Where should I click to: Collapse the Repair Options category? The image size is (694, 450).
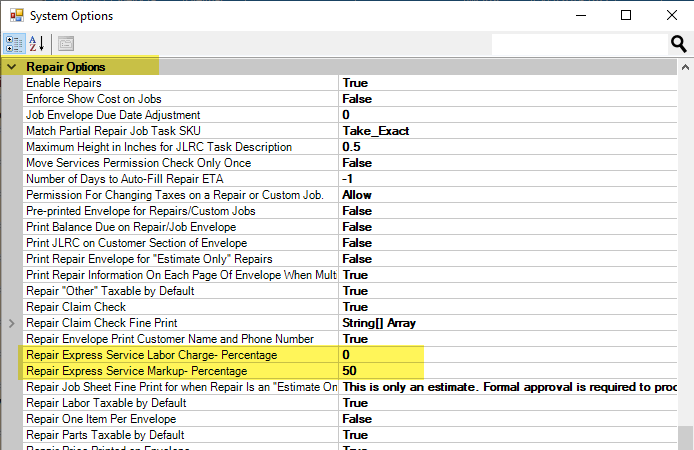pos(11,67)
